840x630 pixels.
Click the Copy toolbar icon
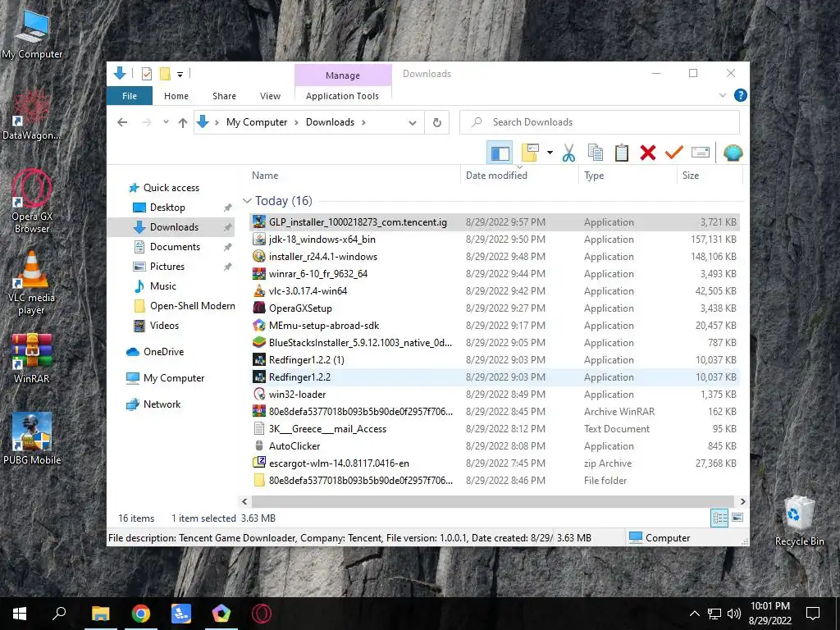(596, 153)
